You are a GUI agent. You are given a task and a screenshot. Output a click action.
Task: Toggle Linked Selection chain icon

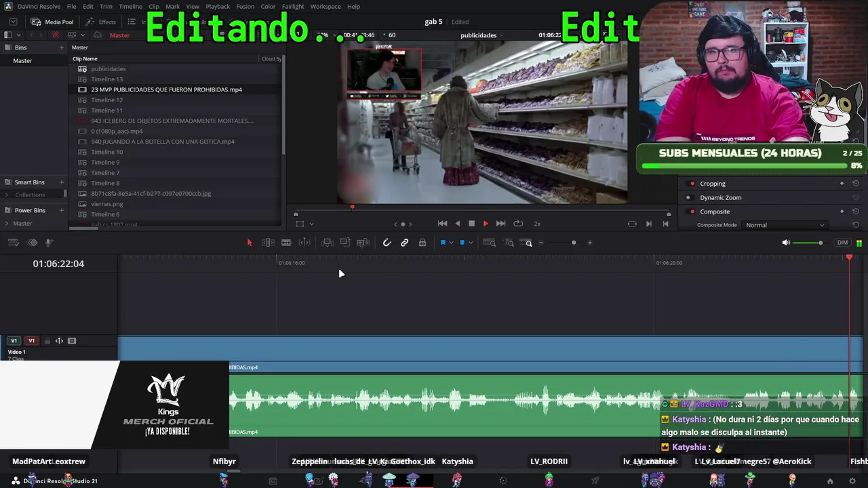(x=405, y=243)
